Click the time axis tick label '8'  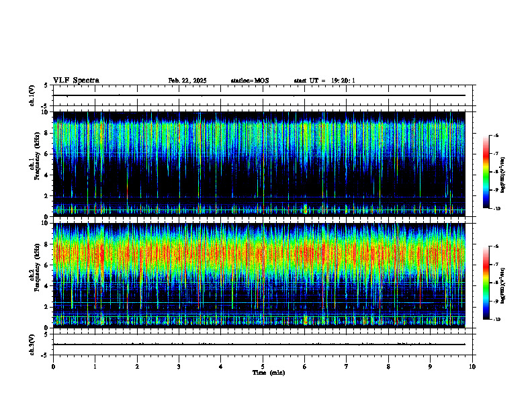pyautogui.click(x=388, y=367)
